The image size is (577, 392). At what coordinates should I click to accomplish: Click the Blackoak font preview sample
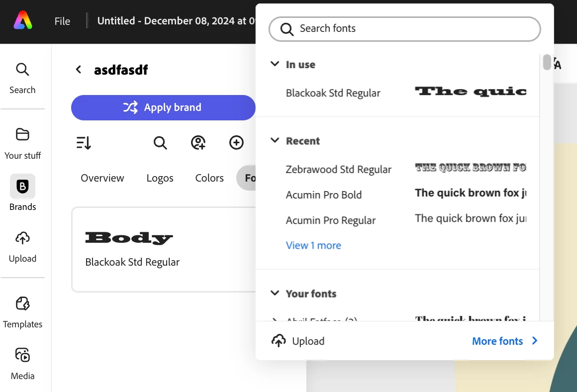[471, 91]
